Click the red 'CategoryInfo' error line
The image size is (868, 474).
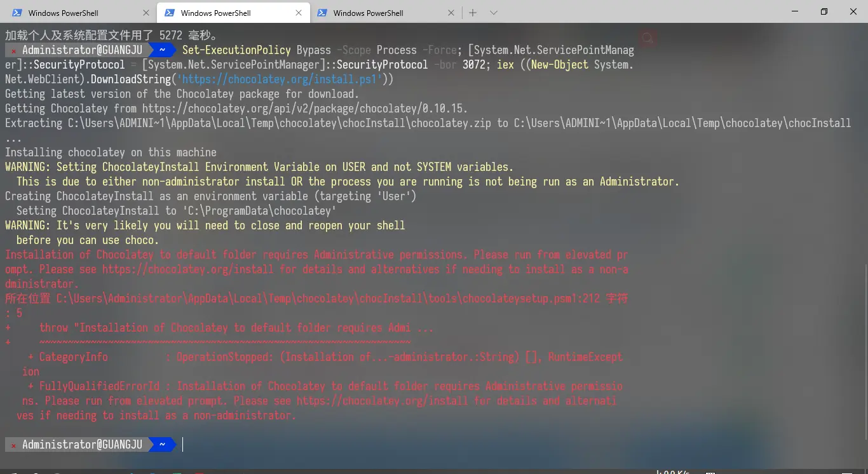(325, 357)
